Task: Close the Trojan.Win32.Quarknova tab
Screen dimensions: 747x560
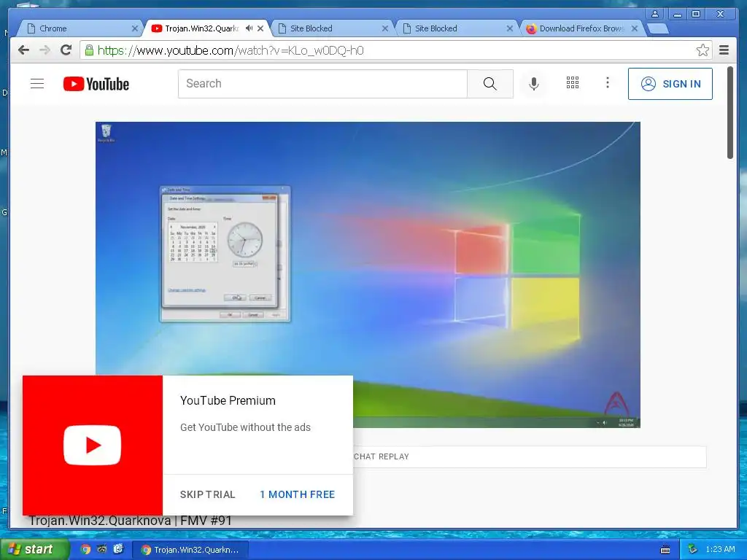Action: (x=260, y=28)
